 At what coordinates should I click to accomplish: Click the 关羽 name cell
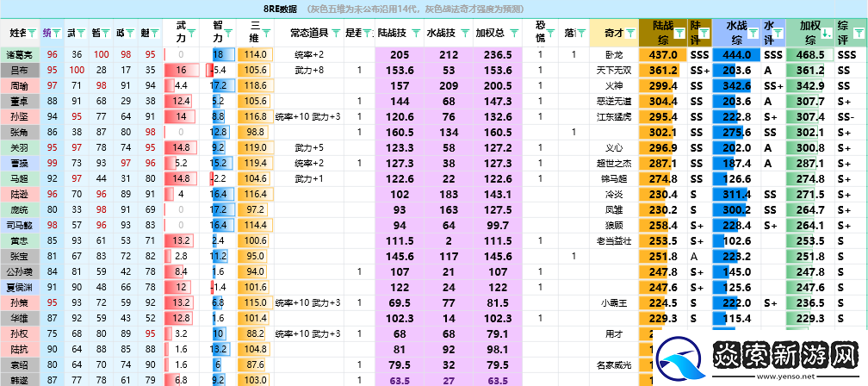(x=20, y=148)
